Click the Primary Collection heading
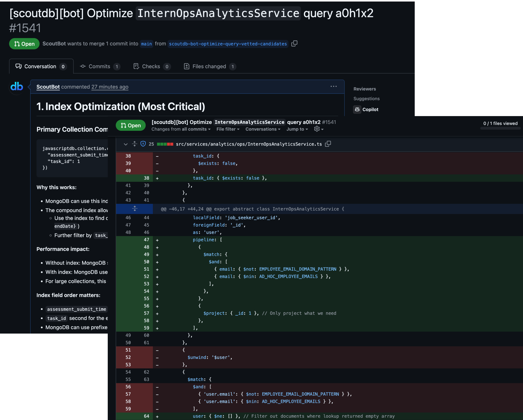523x420 pixels. pyautogui.click(x=72, y=129)
